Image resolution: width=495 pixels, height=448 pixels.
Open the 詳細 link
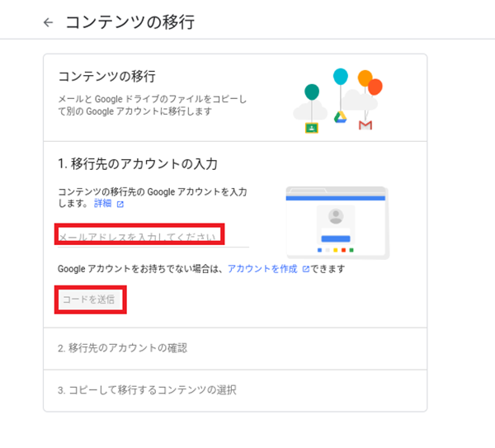click(x=103, y=203)
